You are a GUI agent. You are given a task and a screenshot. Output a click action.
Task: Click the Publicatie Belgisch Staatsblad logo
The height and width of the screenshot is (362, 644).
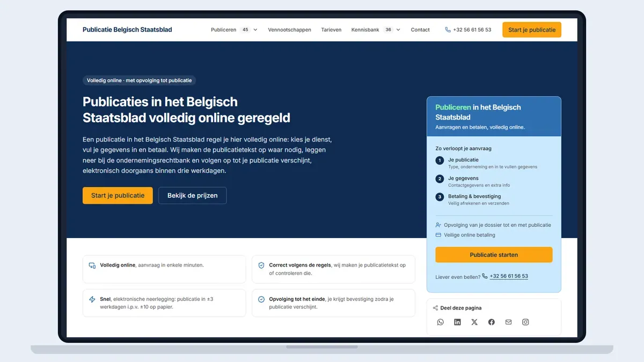[127, 30]
